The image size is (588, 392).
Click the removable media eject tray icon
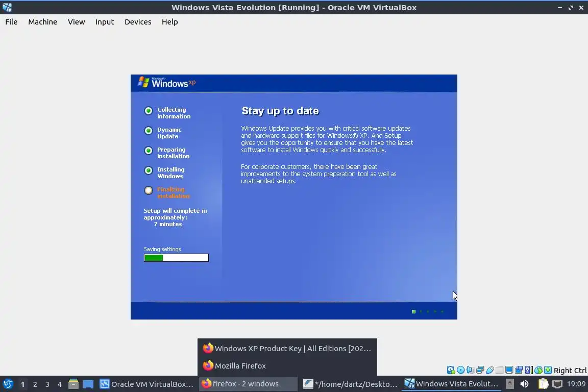click(x=509, y=384)
